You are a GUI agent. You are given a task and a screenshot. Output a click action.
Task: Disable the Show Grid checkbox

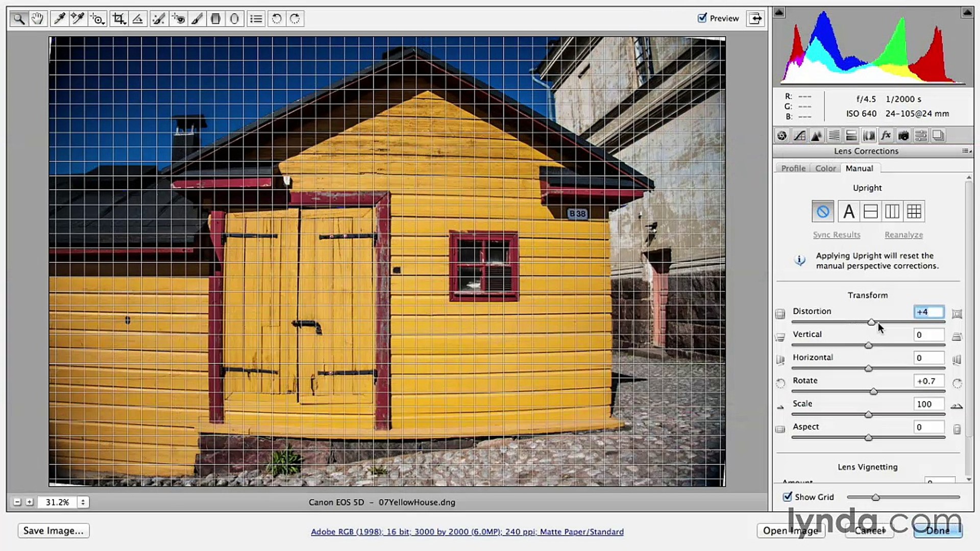point(788,496)
